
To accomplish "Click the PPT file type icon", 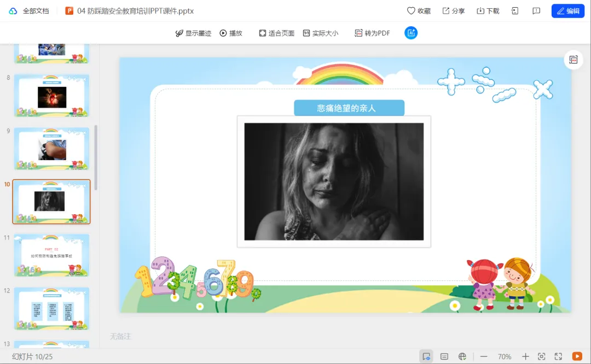I will [x=69, y=11].
